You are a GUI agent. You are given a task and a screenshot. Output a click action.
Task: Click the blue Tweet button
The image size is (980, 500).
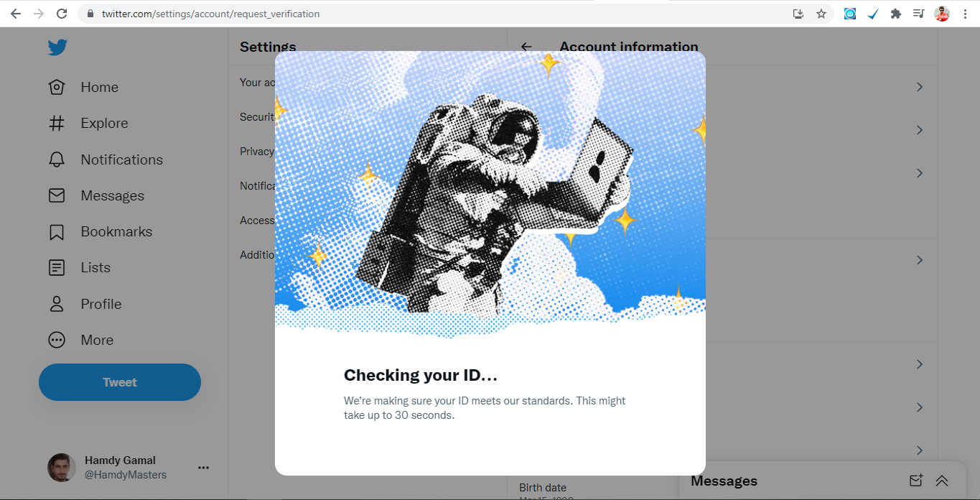pyautogui.click(x=120, y=382)
